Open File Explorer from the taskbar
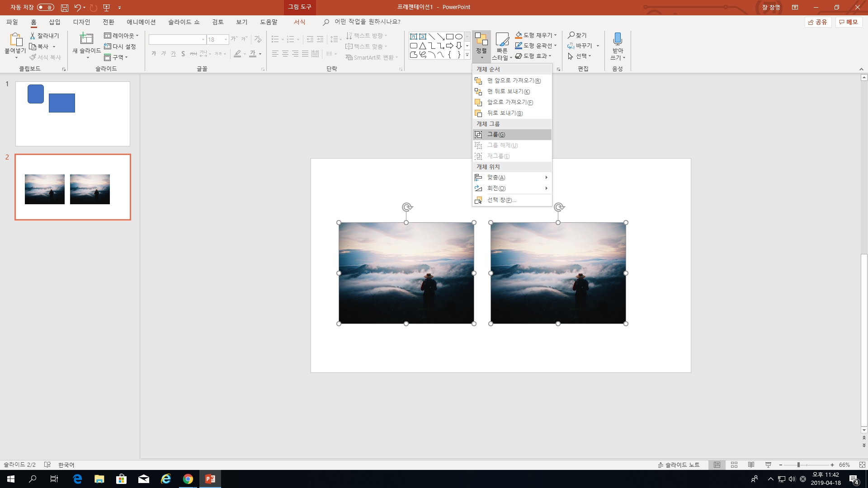 [x=99, y=479]
